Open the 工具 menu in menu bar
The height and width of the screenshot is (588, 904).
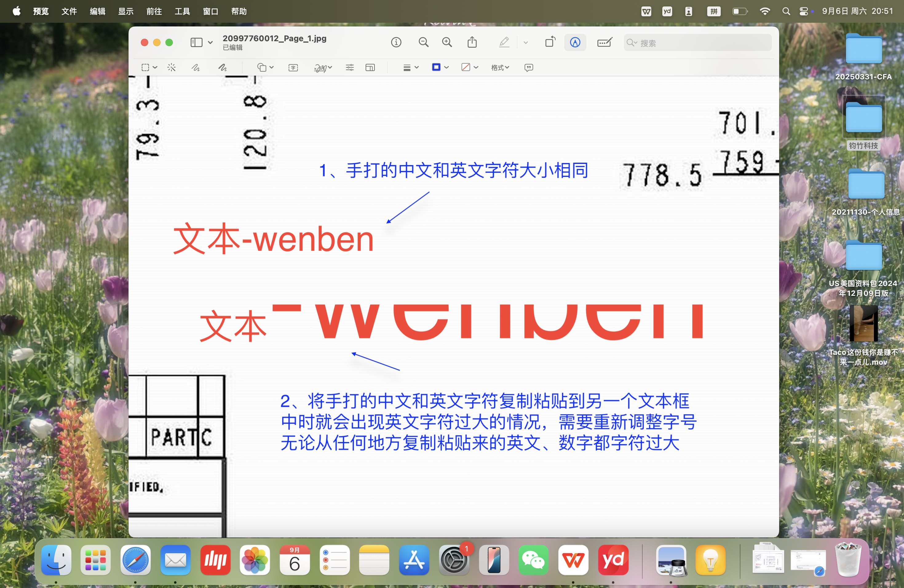click(182, 11)
